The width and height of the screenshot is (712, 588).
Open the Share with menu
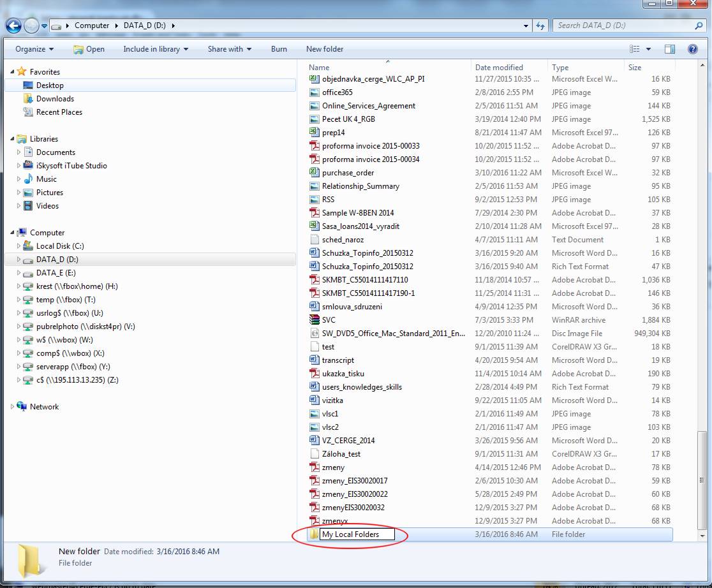tap(229, 49)
